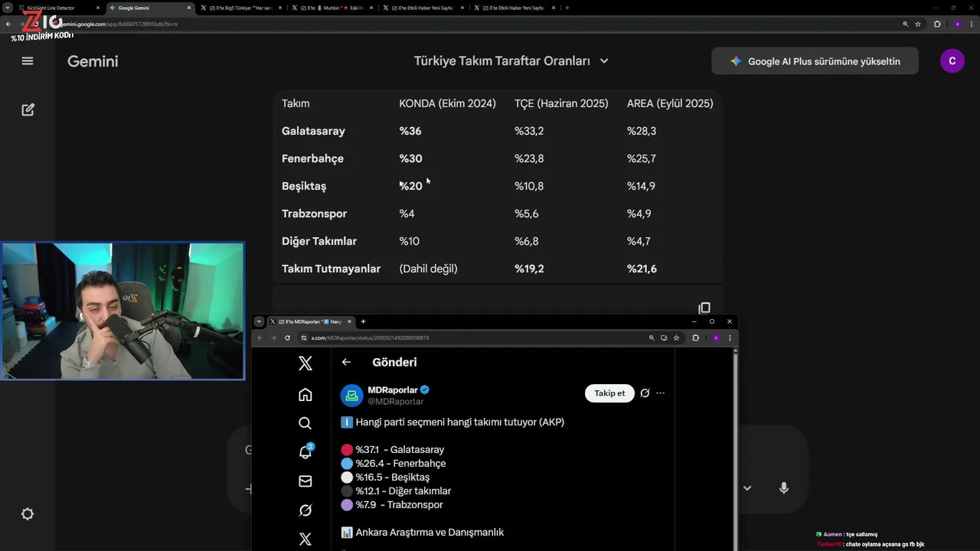Switch to the X'te Big5 Türkiye tab
Image resolution: width=980 pixels, height=551 pixels.
pos(240,8)
